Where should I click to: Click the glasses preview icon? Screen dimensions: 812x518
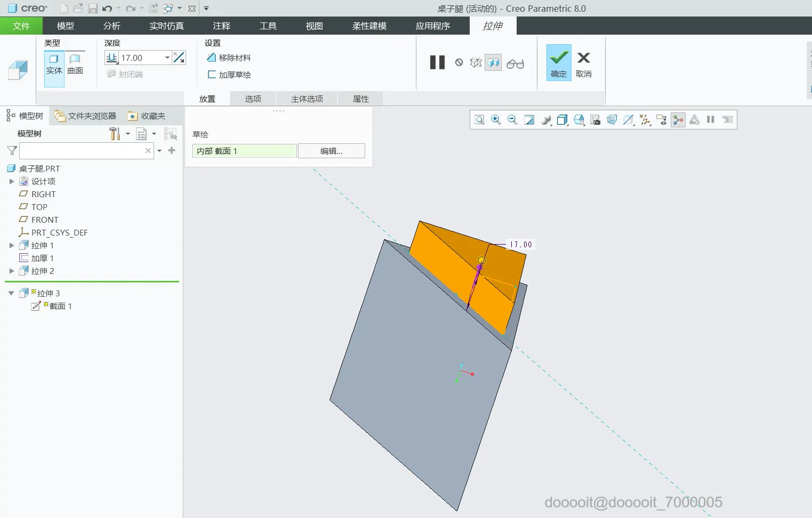pos(515,63)
